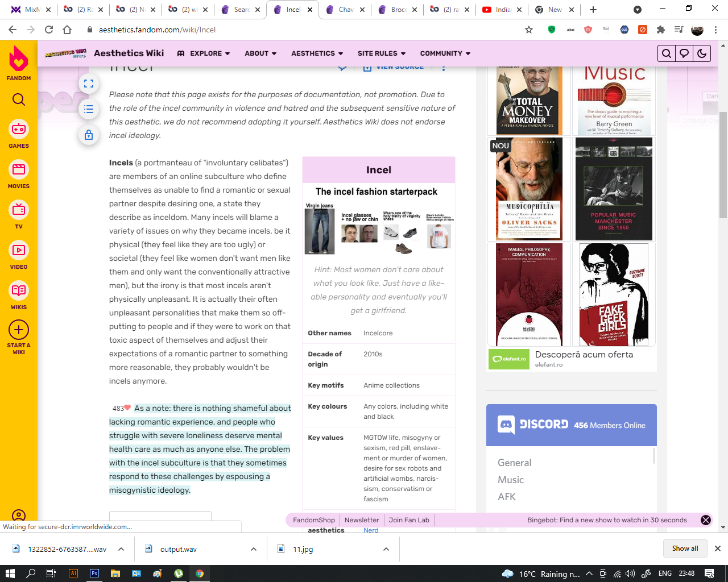Open the Fandom Games section
The image size is (728, 582).
[19, 134]
